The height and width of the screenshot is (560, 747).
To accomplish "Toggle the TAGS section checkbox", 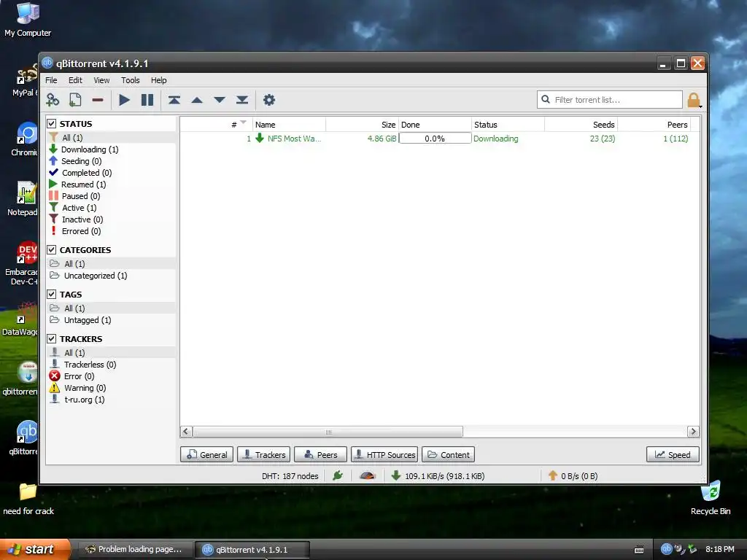I will [52, 295].
